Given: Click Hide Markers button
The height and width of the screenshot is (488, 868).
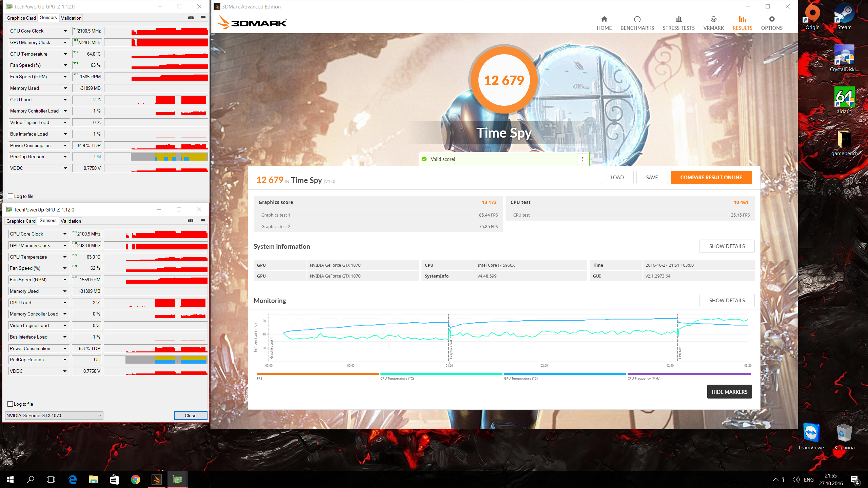Looking at the screenshot, I should coord(729,392).
